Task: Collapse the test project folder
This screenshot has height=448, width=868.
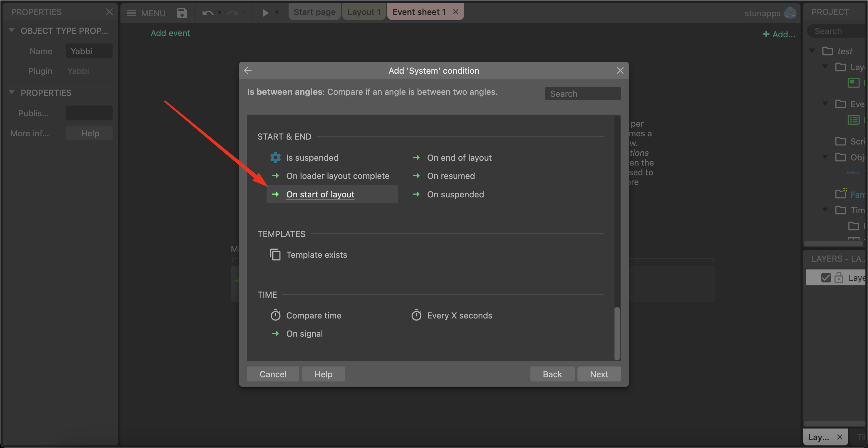Action: tap(812, 51)
